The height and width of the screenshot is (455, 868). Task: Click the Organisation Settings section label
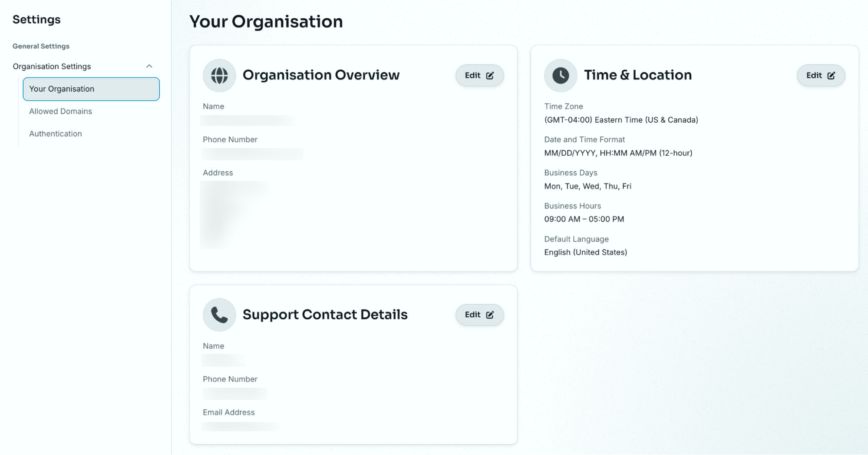[x=52, y=66]
